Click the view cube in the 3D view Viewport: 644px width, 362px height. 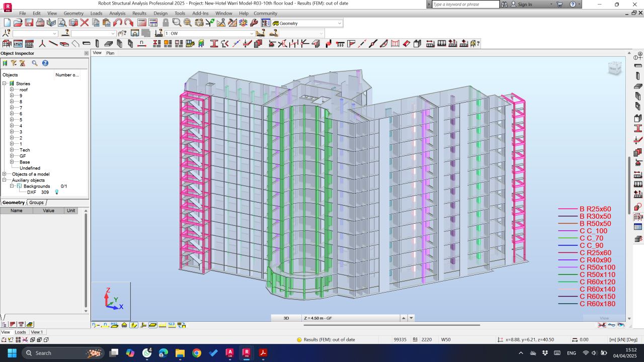click(x=615, y=68)
